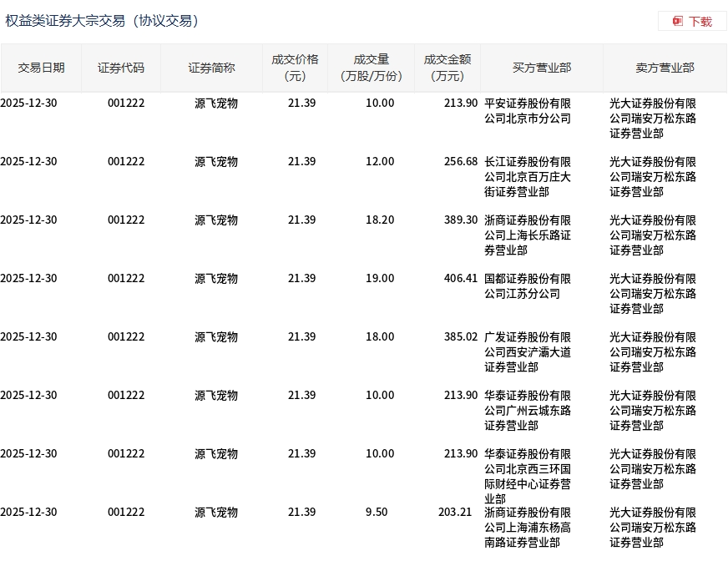Click the 成交量 column header
The width and height of the screenshot is (728, 561).
point(371,68)
